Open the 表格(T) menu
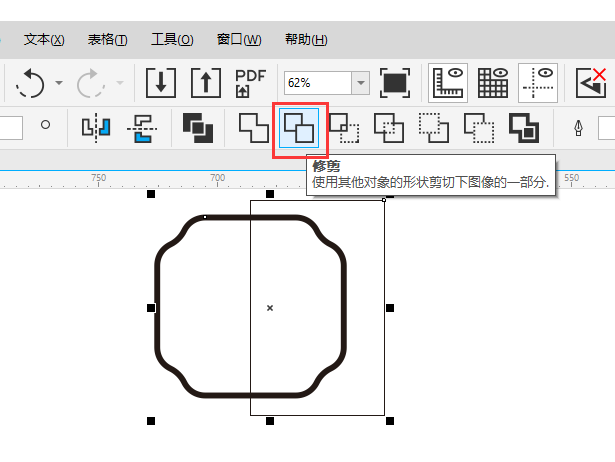 [x=107, y=40]
